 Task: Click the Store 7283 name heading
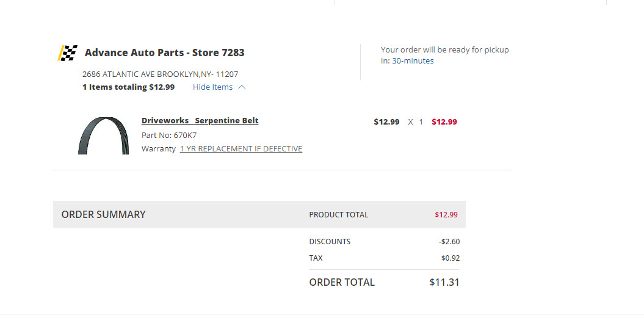pos(164,53)
